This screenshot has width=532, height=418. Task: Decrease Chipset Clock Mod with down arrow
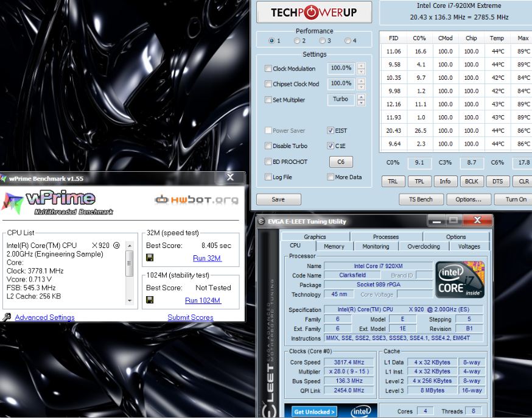[x=362, y=87]
